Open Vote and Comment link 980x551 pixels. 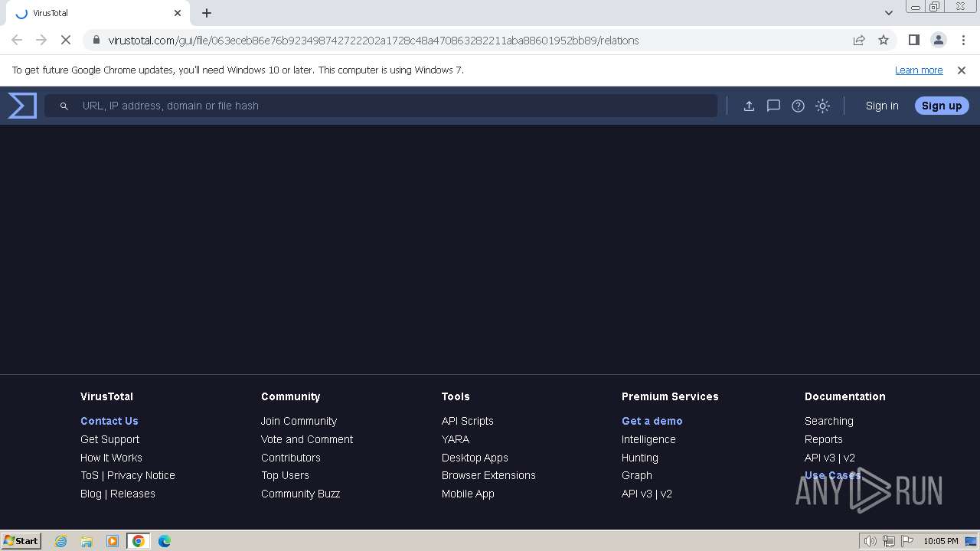(307, 439)
